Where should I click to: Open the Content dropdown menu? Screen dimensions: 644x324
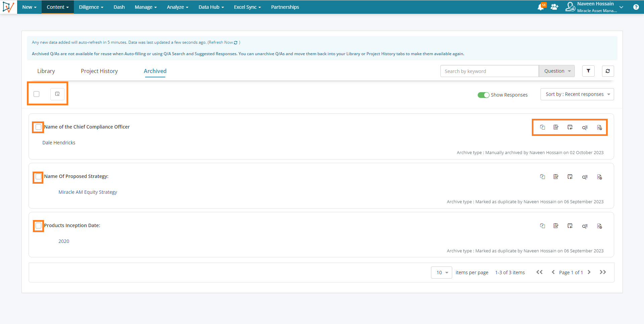tap(58, 7)
